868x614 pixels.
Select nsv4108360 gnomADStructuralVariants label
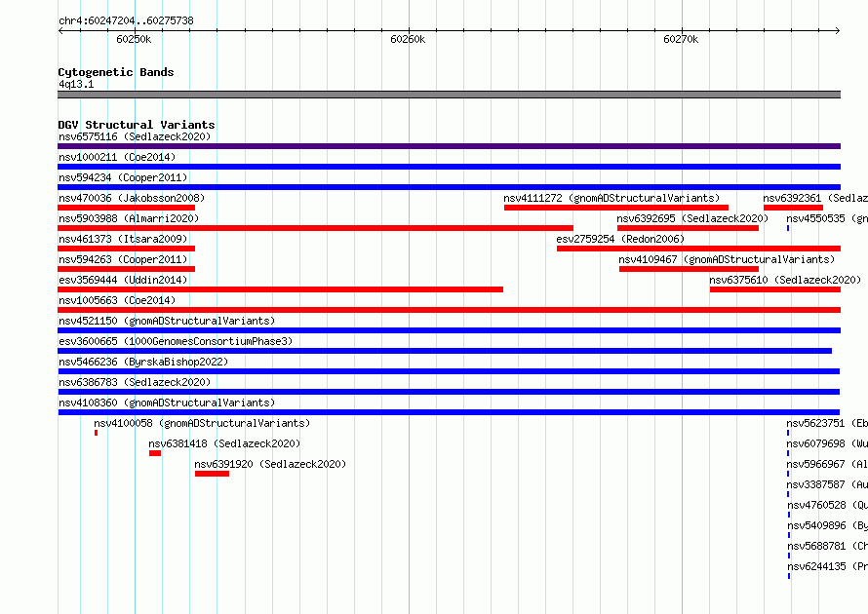pyautogui.click(x=167, y=403)
